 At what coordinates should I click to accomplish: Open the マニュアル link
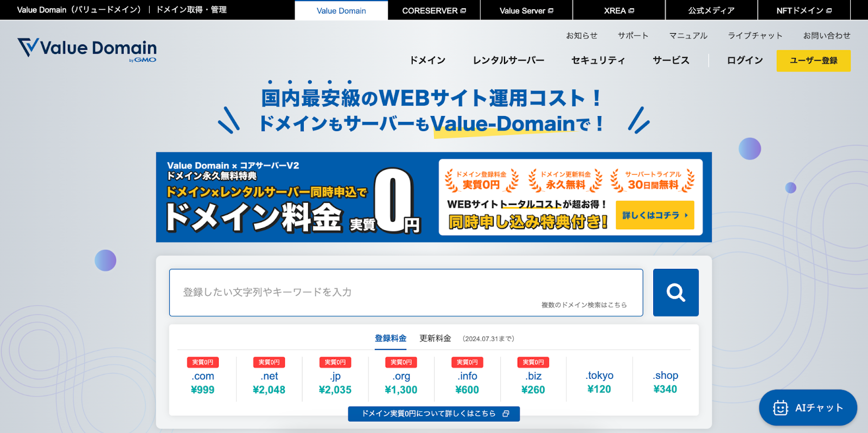coord(688,35)
